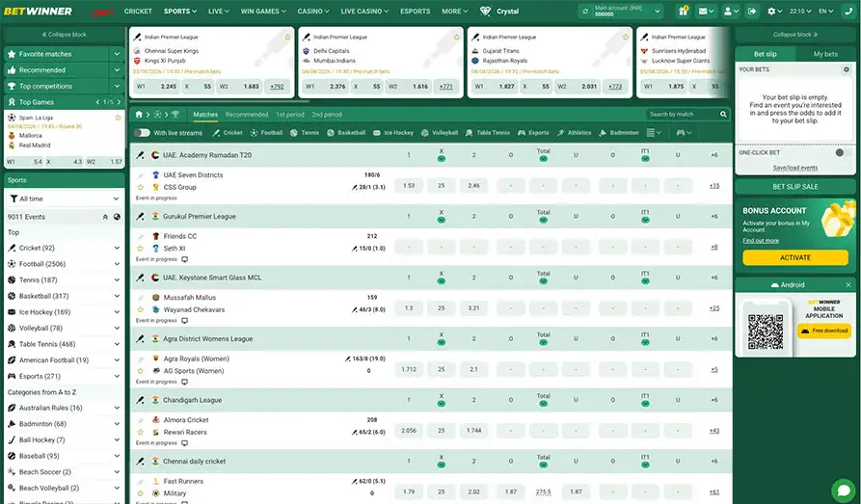Screen dimensions: 861x504
Task: Click the Crystal diamond icon
Action: (485, 11)
